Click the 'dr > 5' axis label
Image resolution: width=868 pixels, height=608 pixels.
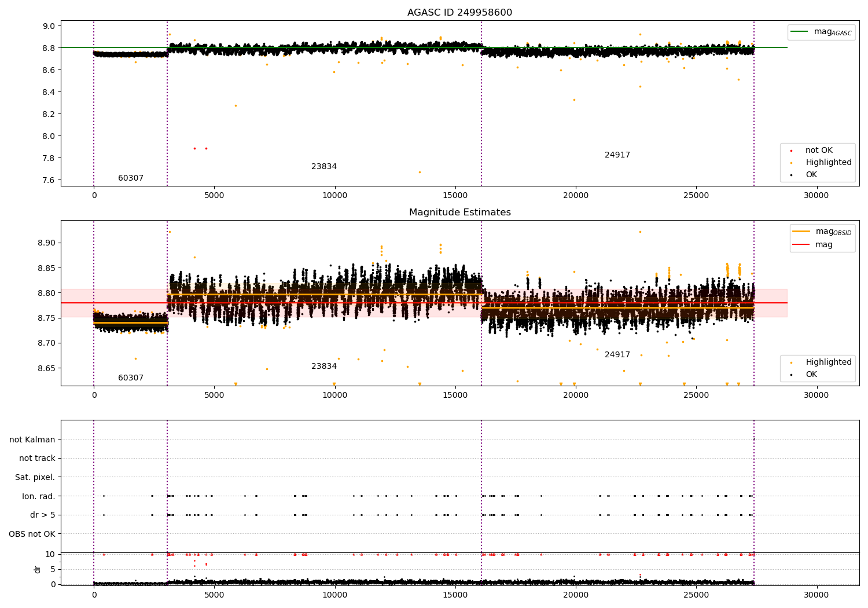(x=43, y=515)
